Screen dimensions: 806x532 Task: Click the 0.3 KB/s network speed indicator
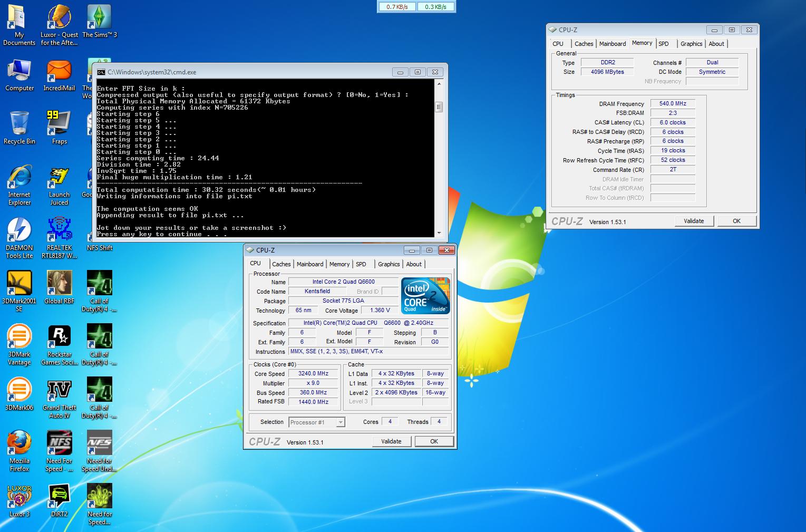coord(435,7)
